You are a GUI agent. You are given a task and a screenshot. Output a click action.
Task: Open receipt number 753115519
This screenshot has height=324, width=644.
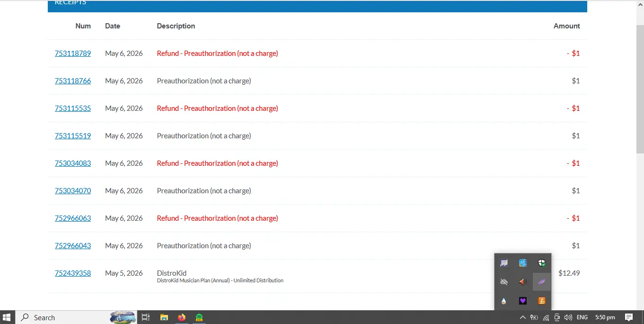(x=73, y=136)
